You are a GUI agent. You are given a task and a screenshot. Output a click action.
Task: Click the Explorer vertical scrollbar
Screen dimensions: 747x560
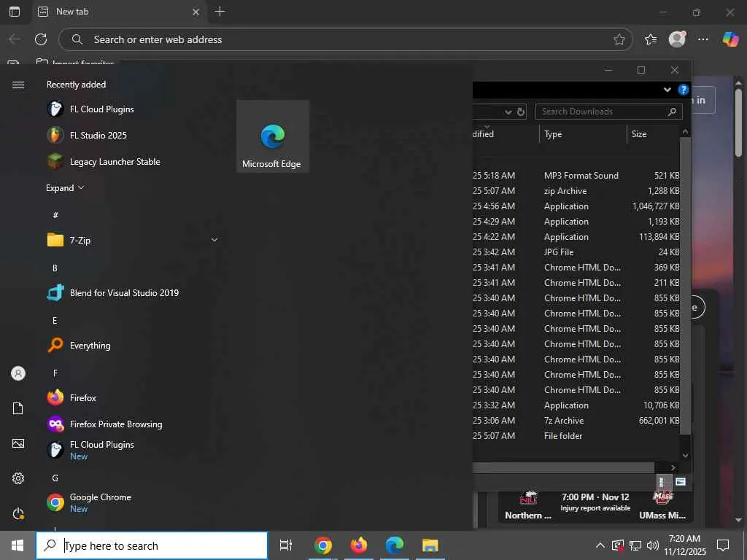(x=685, y=286)
